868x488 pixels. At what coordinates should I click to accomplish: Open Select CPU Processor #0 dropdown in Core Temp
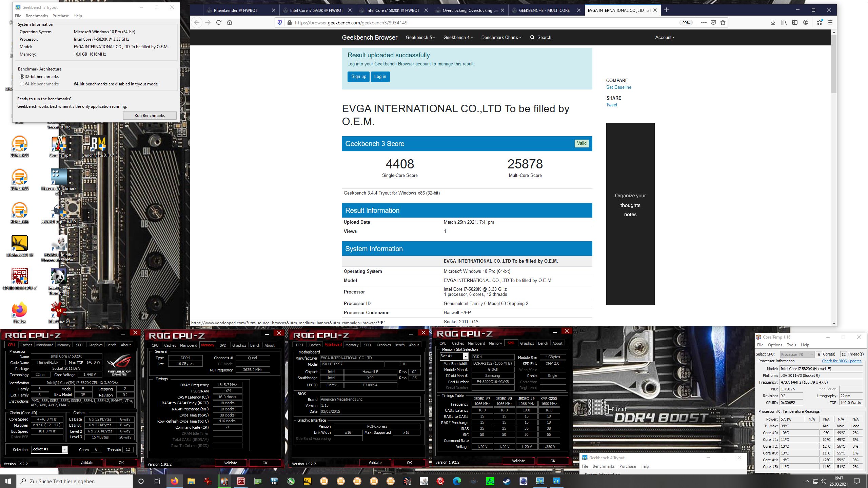[x=797, y=354]
